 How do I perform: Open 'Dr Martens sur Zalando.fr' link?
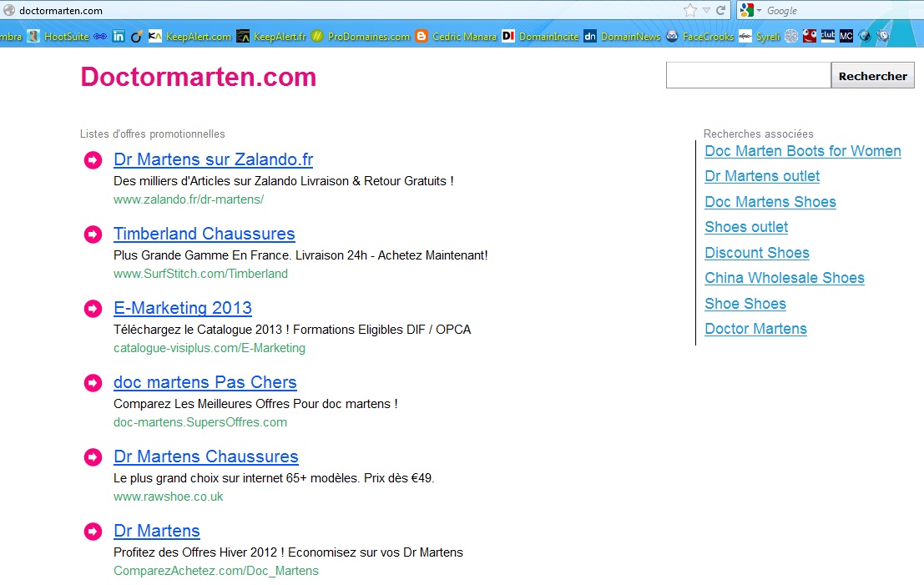[x=214, y=159]
